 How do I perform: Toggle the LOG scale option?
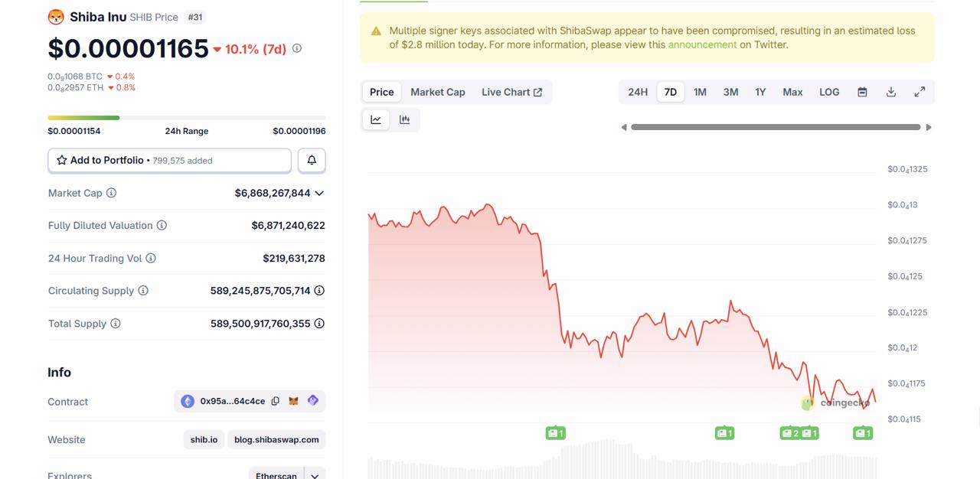(829, 92)
